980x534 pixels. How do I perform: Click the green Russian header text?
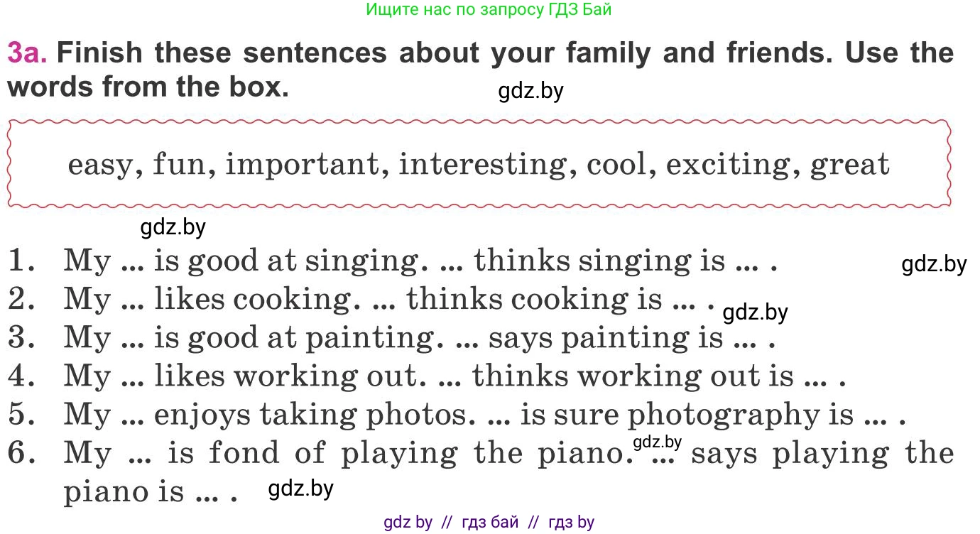click(x=489, y=10)
